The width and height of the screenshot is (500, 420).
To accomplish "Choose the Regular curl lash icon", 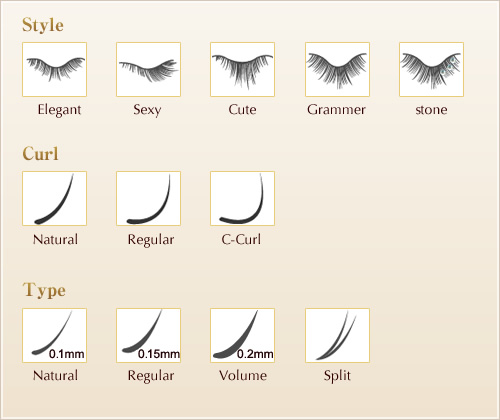I will pos(148,199).
